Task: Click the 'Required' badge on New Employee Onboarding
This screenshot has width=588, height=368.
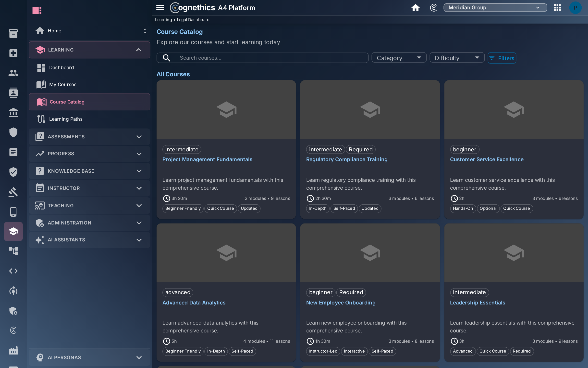Action: coord(351,292)
